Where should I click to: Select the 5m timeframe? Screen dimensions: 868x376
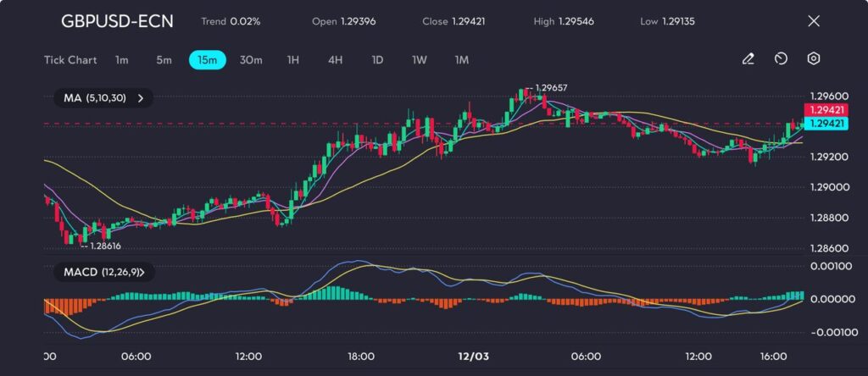pyautogui.click(x=164, y=60)
